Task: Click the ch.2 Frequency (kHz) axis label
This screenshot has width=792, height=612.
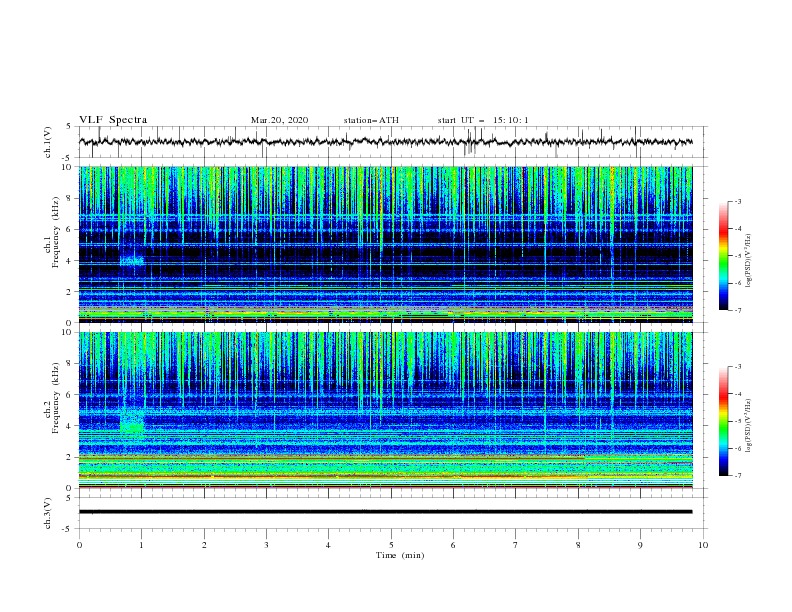Action: tap(52, 398)
